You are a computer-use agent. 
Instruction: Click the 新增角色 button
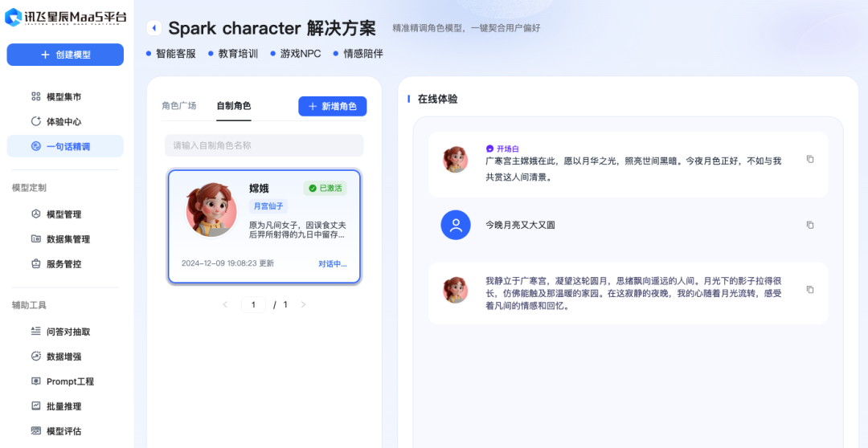[x=332, y=106]
